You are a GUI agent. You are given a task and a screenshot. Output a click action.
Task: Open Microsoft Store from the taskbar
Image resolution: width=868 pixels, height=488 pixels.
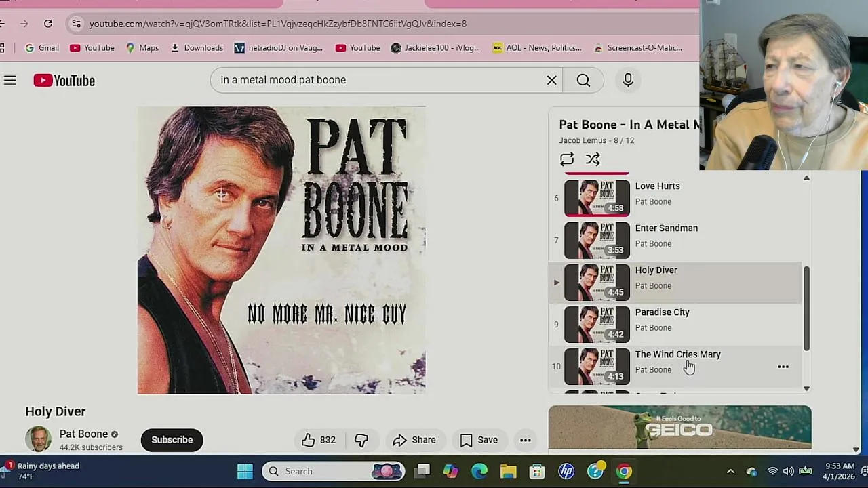coord(537,471)
